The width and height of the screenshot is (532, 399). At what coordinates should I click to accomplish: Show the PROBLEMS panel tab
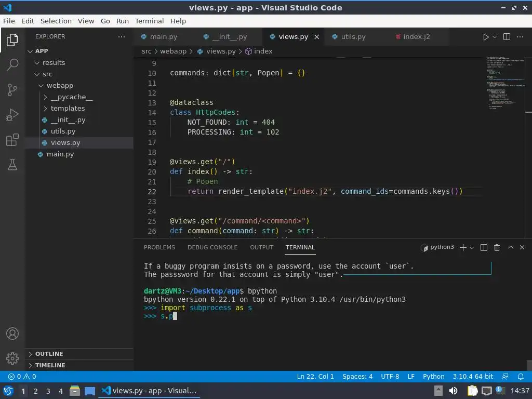(x=159, y=247)
